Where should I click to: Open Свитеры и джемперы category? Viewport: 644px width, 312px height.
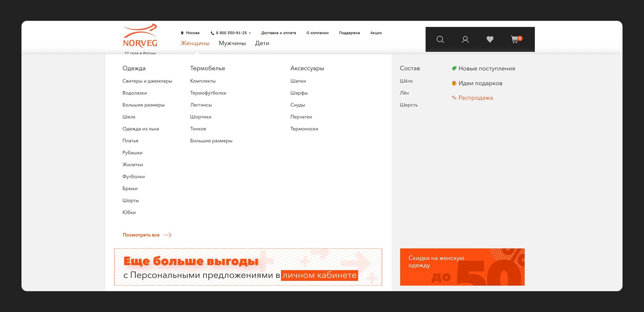tap(147, 81)
